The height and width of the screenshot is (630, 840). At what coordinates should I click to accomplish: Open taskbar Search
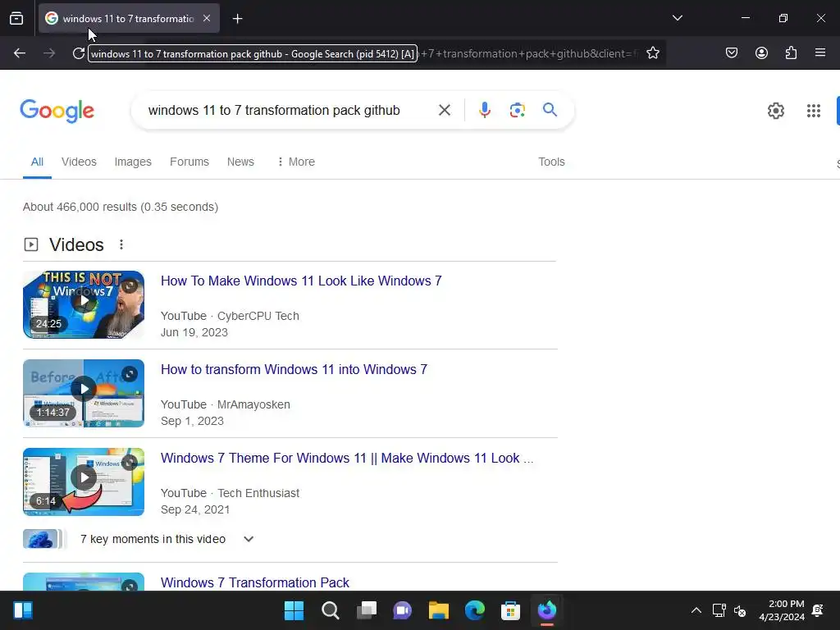point(330,610)
